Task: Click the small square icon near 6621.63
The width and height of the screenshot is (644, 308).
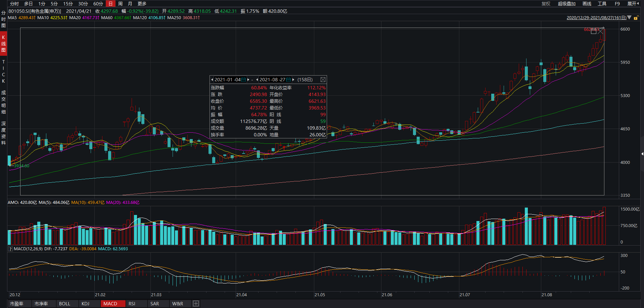Action: pyautogui.click(x=594, y=31)
